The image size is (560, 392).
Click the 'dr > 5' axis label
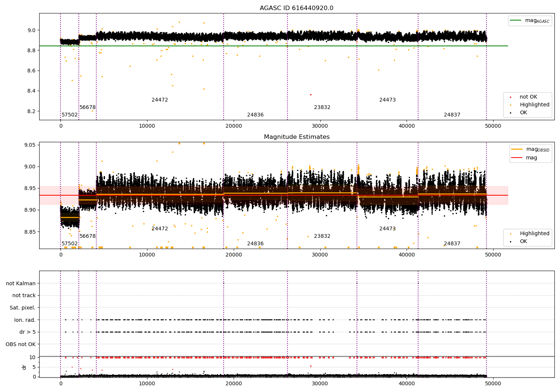coord(28,332)
